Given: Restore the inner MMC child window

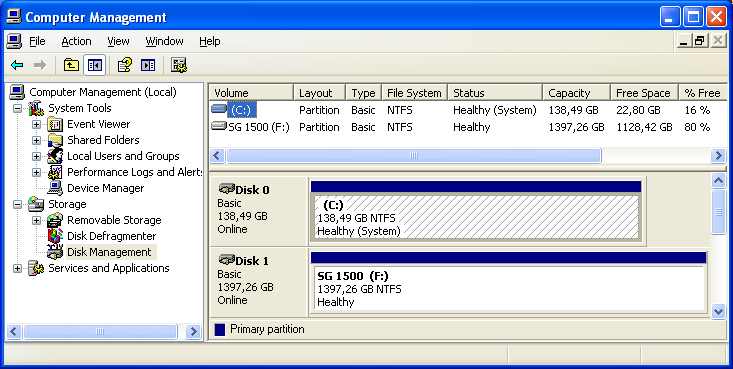Looking at the screenshot, I should 699,41.
